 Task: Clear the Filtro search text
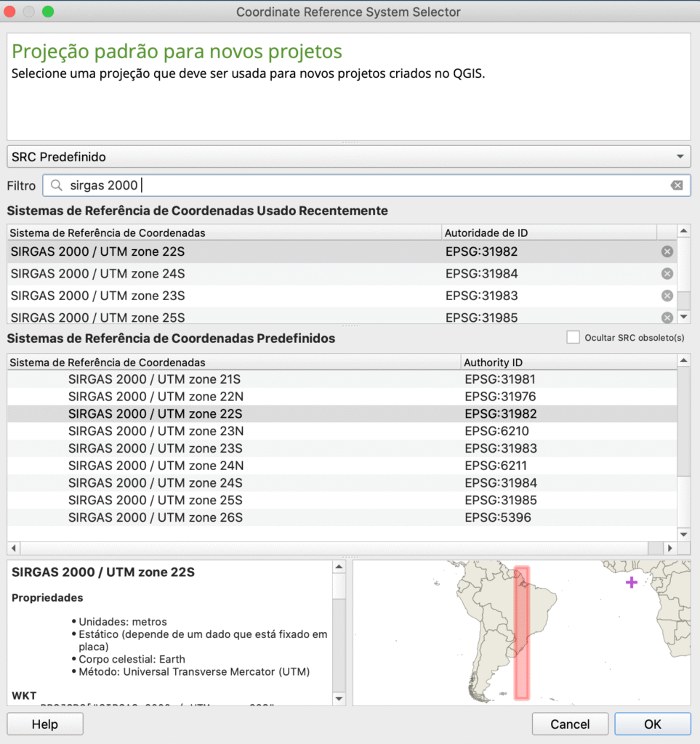[x=677, y=185]
